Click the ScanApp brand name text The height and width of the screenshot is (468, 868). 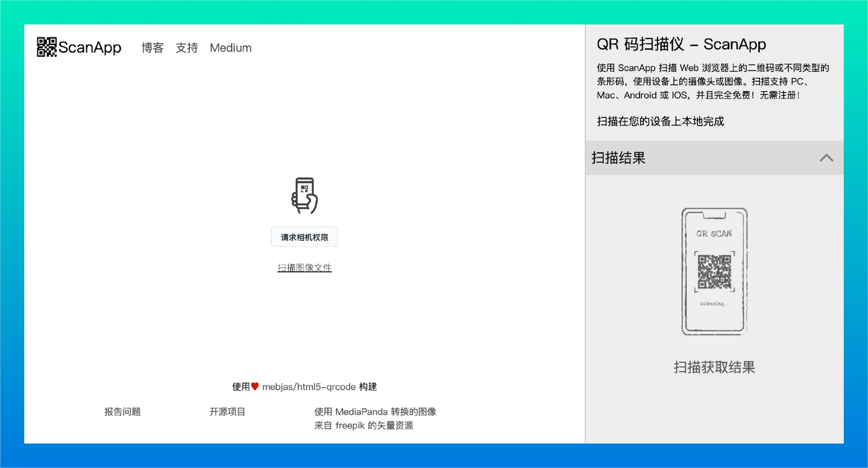pos(90,48)
